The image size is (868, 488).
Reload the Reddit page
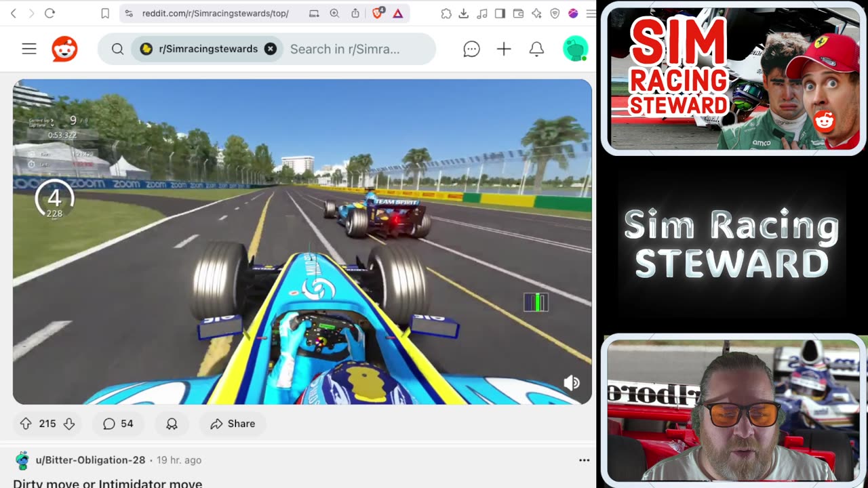click(x=50, y=14)
